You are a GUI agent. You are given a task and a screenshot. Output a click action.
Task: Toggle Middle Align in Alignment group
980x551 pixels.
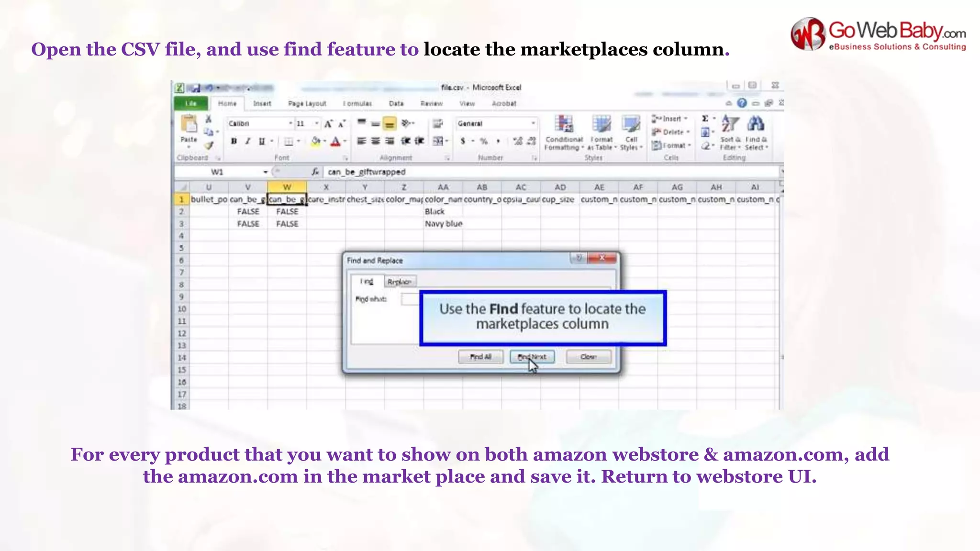pyautogui.click(x=376, y=123)
